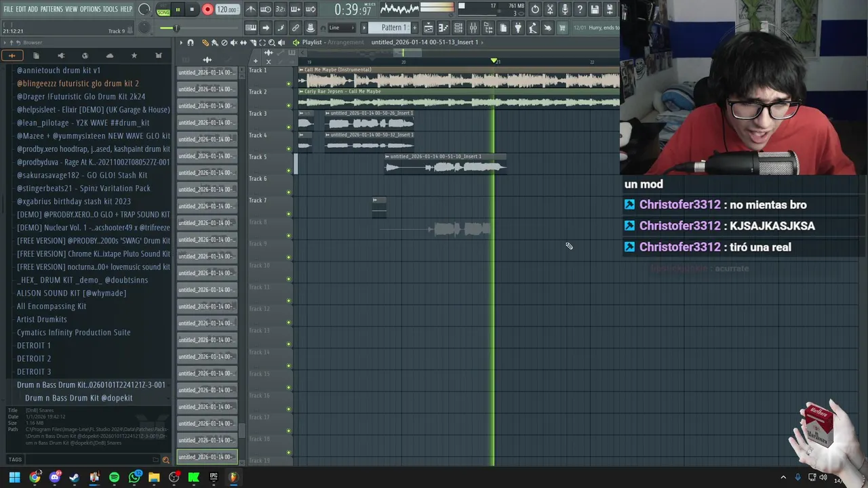The width and height of the screenshot is (868, 488).
Task: Open the FILE menu
Action: (8, 9)
